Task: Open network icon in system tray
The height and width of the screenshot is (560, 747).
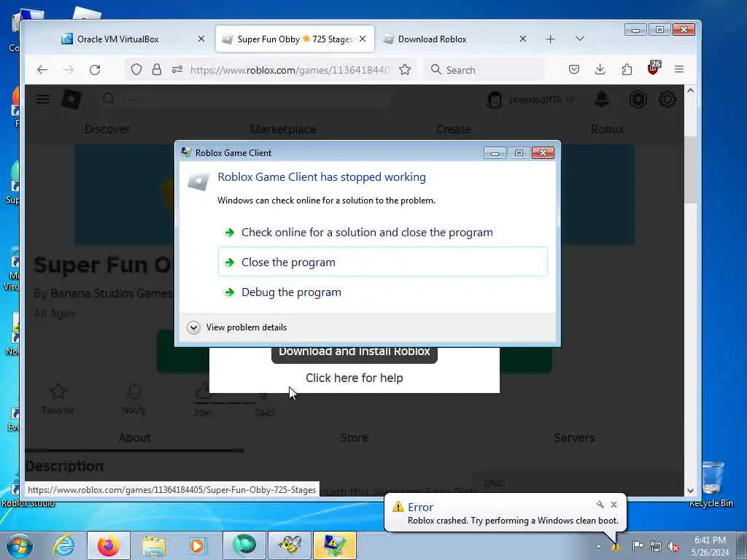Action: pyautogui.click(x=656, y=546)
